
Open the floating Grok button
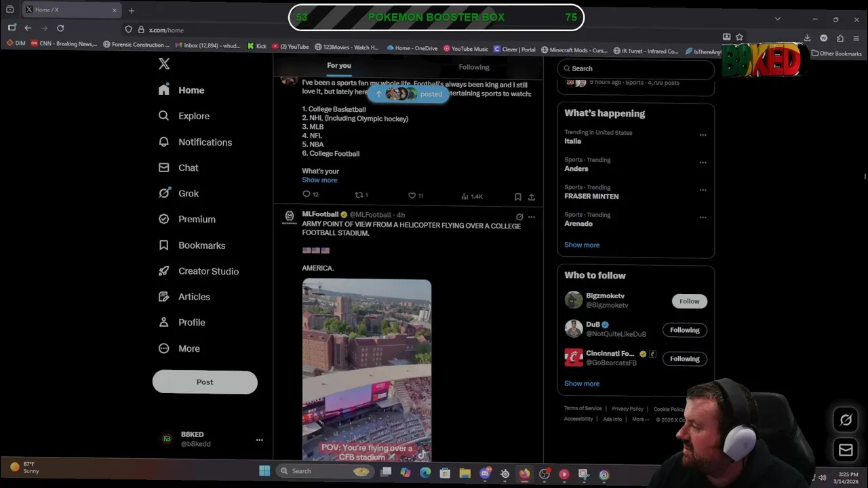coord(846,420)
